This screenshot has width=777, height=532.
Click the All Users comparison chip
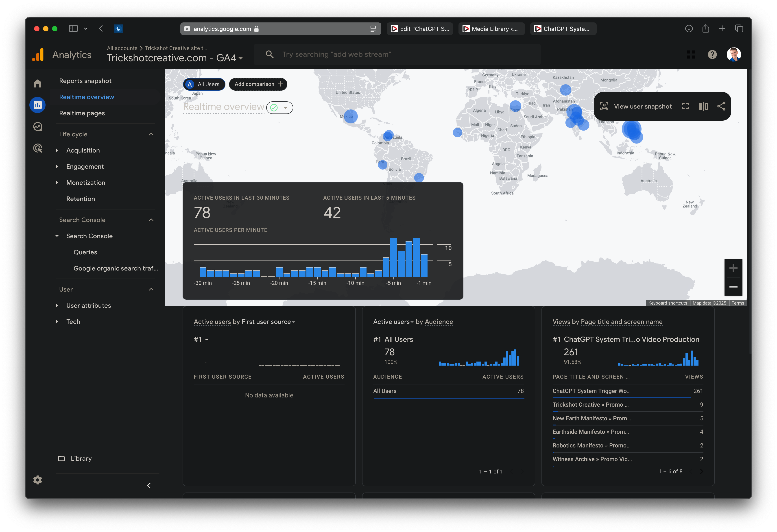204,84
